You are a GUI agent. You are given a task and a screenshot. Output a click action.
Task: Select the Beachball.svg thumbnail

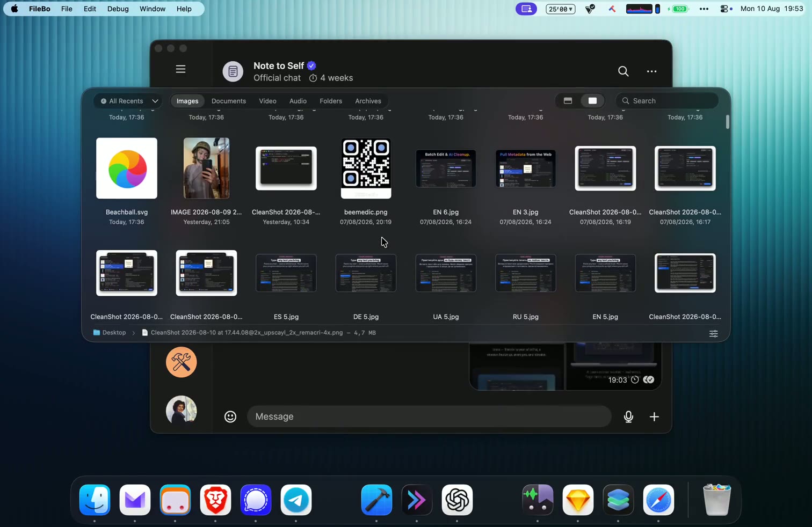pos(127,169)
